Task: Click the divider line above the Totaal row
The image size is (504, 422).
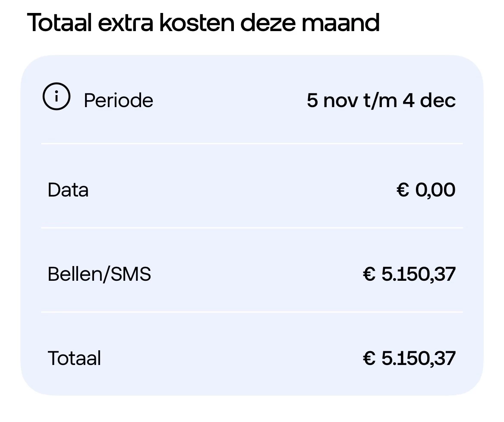Action: [x=252, y=312]
